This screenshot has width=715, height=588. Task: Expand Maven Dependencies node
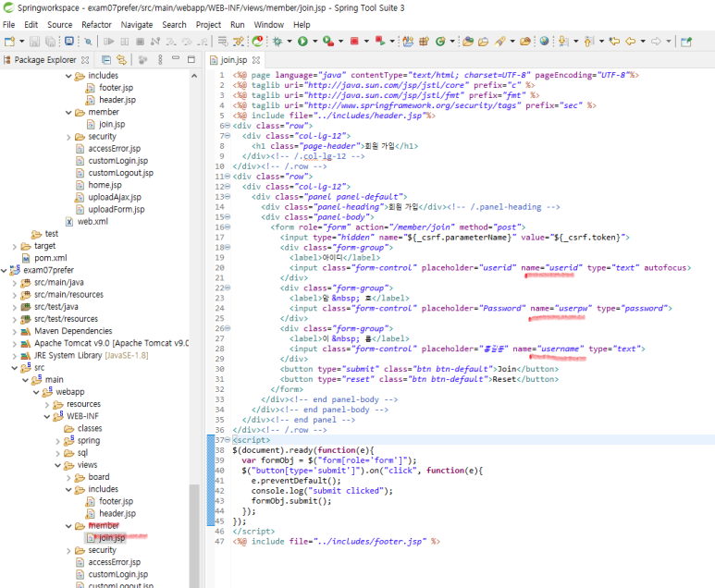tap(15, 331)
